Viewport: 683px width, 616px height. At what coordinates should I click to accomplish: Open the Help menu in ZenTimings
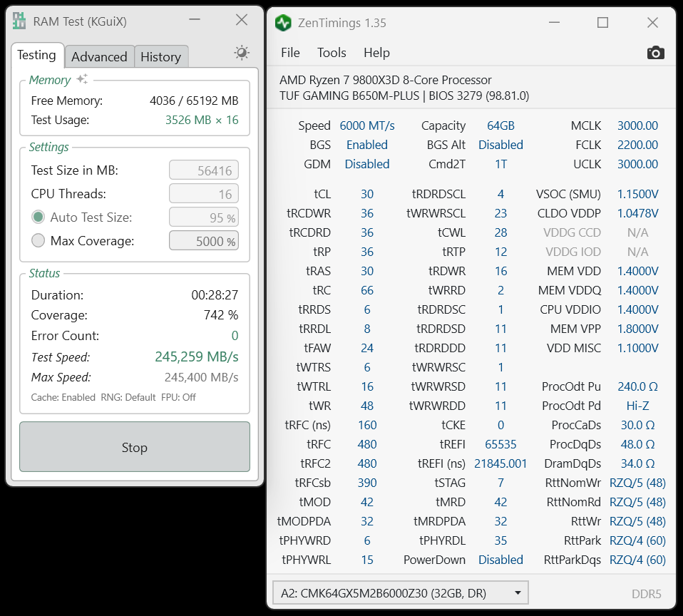click(376, 53)
